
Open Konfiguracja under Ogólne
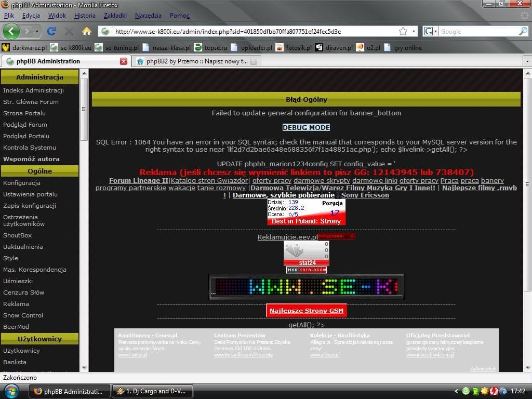pos(22,183)
